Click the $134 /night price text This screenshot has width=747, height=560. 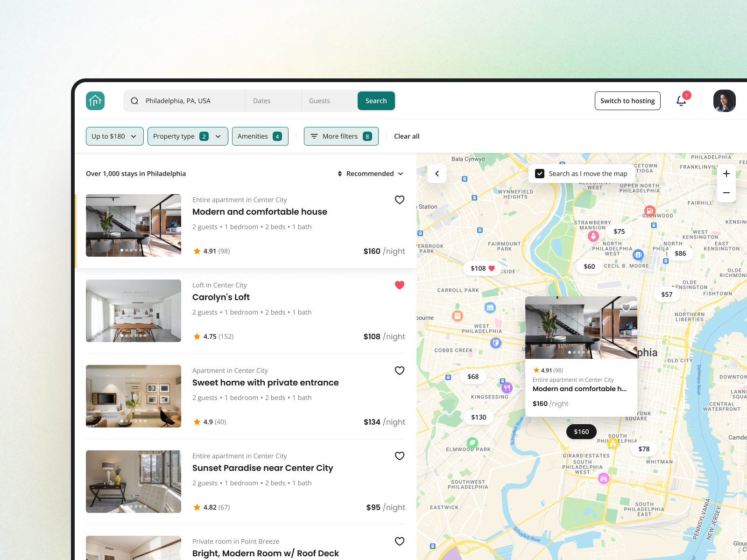point(384,422)
